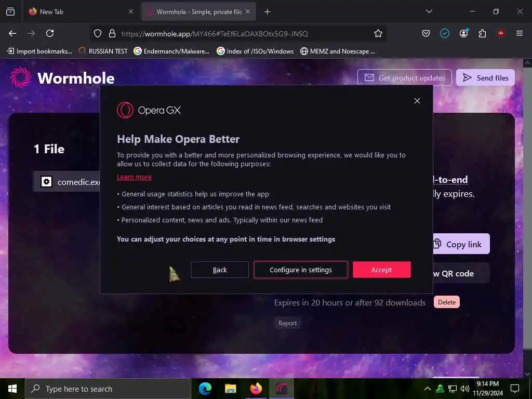Open volume control tray icon

[x=465, y=389]
